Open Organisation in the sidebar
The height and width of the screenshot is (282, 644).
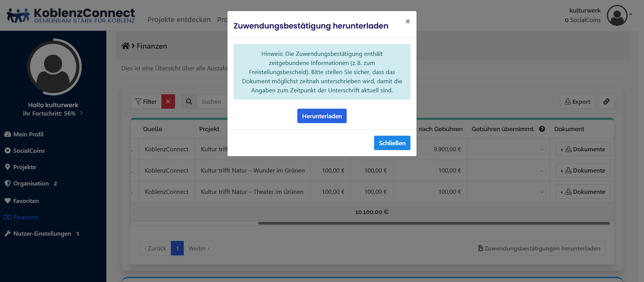[x=31, y=183]
